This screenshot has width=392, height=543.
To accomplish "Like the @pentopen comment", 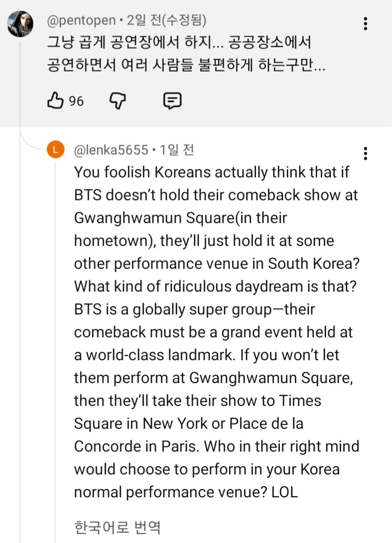I will point(55,101).
